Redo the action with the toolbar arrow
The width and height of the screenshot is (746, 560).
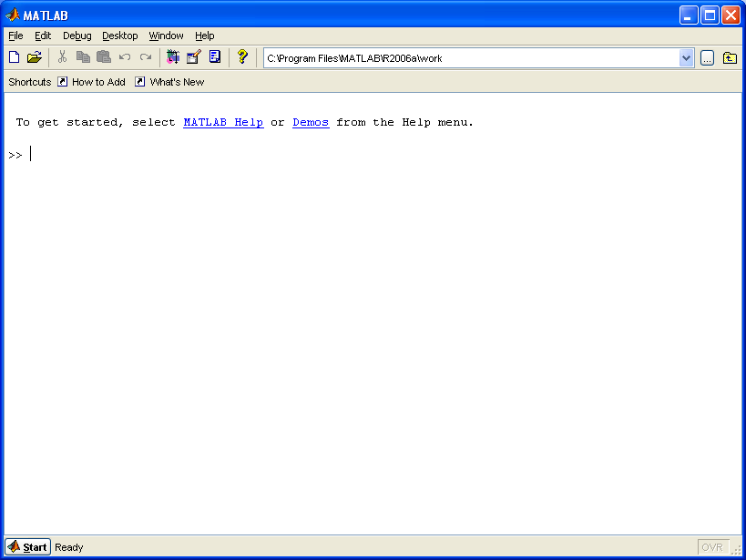[146, 57]
